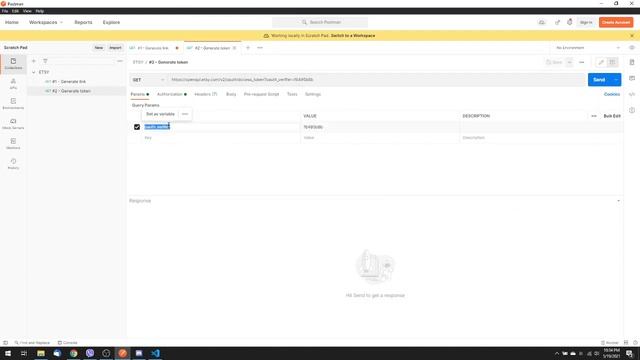Click the New button in Scratch Pad
Image resolution: width=640 pixels, height=360 pixels.
99,48
